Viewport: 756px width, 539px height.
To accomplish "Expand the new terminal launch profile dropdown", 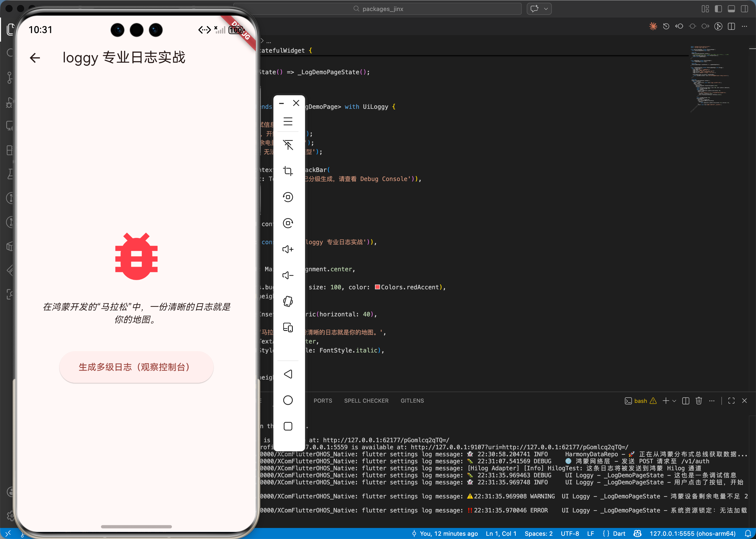I will [674, 401].
